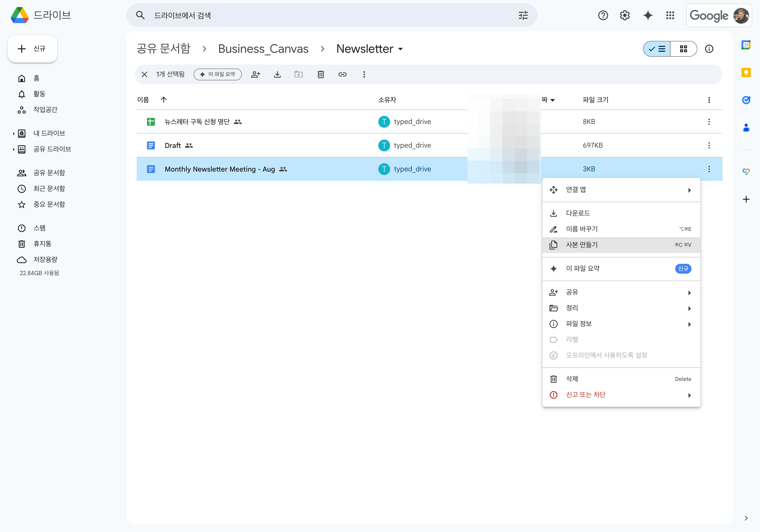Select 이 파일 요약 in context menu
760x532 pixels.
click(x=621, y=269)
